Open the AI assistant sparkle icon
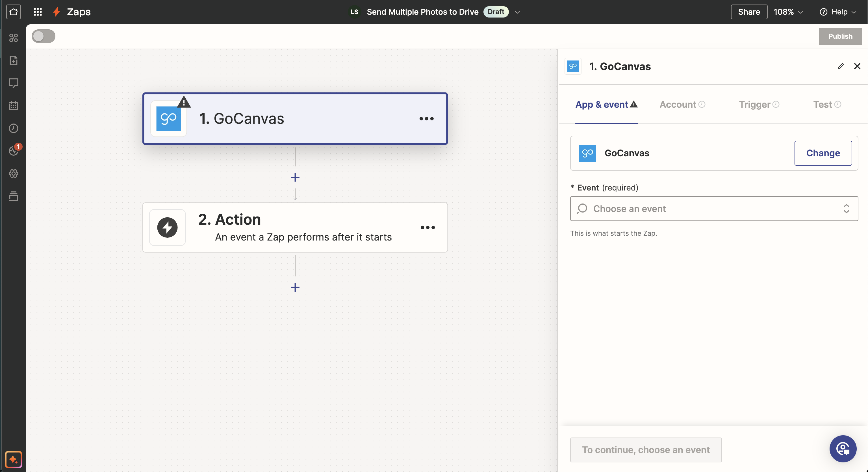The image size is (868, 472). point(14,459)
